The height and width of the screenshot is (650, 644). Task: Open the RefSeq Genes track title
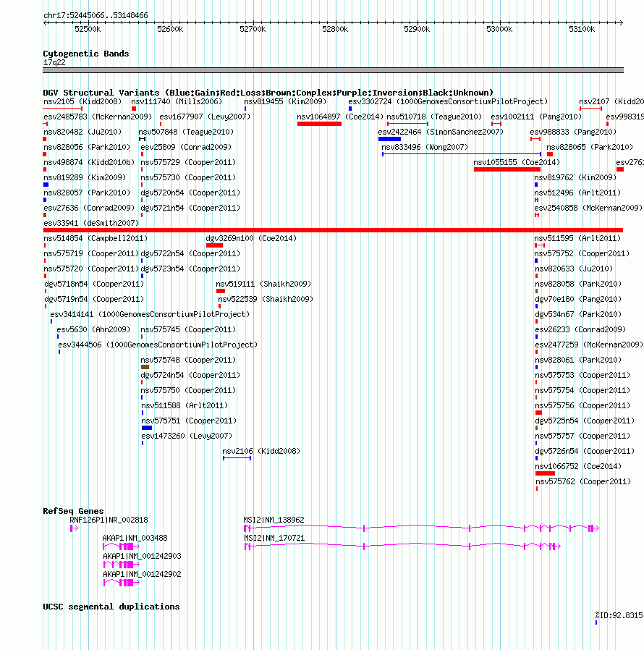tap(73, 511)
